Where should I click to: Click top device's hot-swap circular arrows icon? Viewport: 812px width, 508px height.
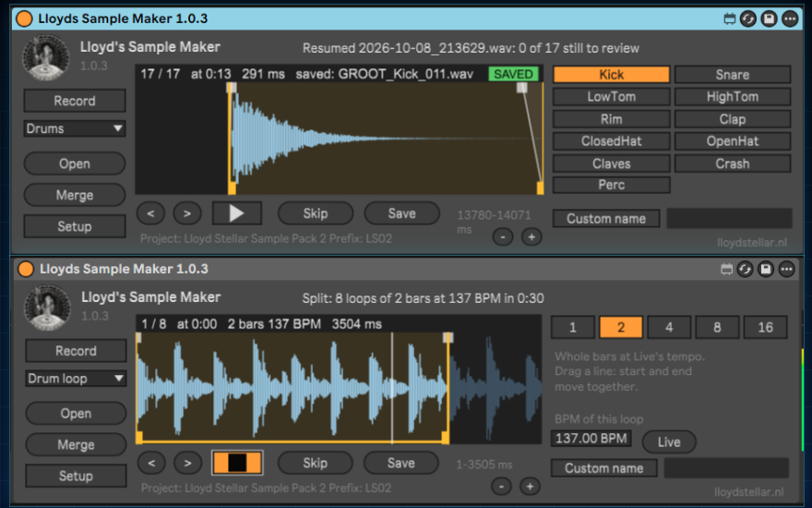tap(747, 19)
